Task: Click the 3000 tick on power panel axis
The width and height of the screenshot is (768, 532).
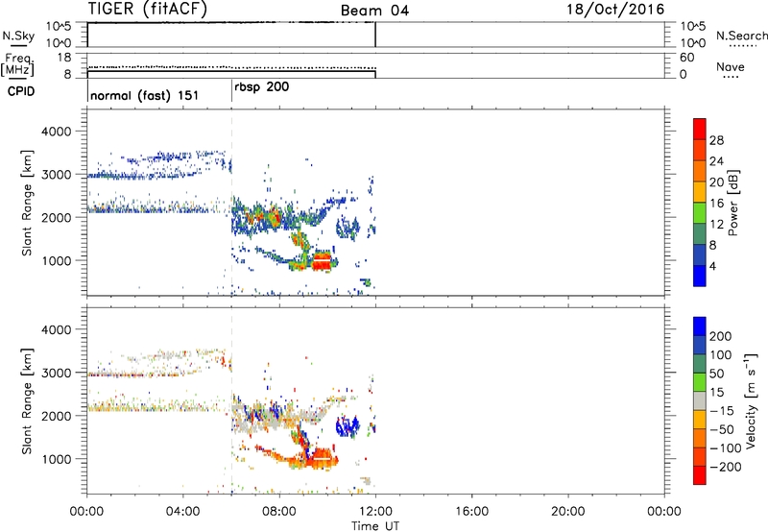Action: click(56, 175)
